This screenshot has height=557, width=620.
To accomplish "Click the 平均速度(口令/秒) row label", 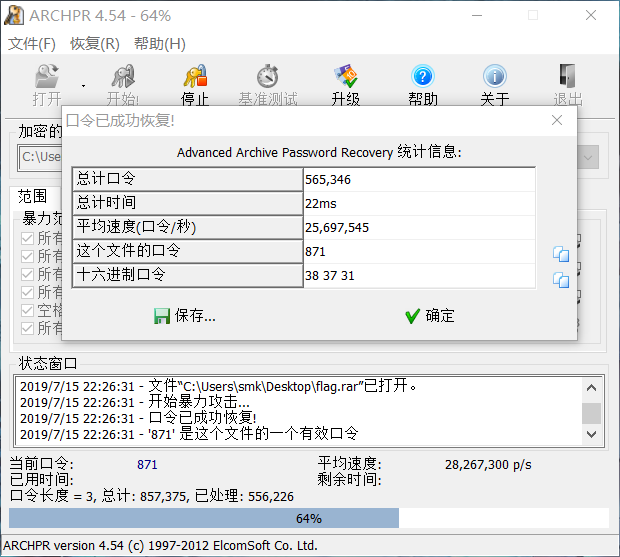I will pyautogui.click(x=188, y=227).
